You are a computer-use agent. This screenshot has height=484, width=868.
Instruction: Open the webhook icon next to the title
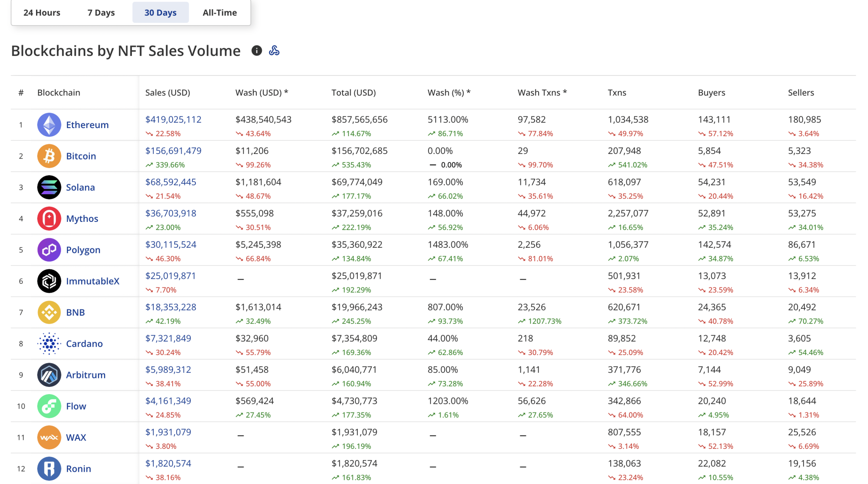[x=274, y=50]
